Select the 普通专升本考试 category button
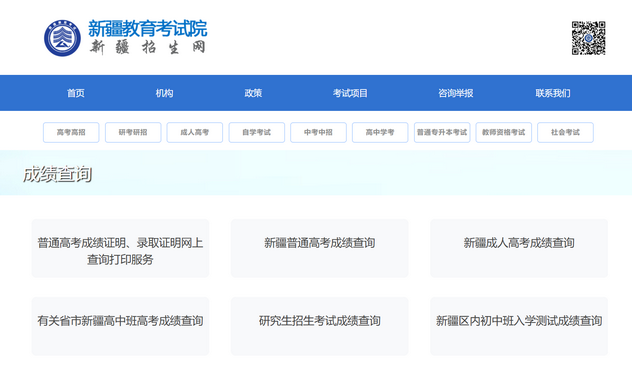Image resolution: width=632 pixels, height=368 pixels. [x=442, y=132]
